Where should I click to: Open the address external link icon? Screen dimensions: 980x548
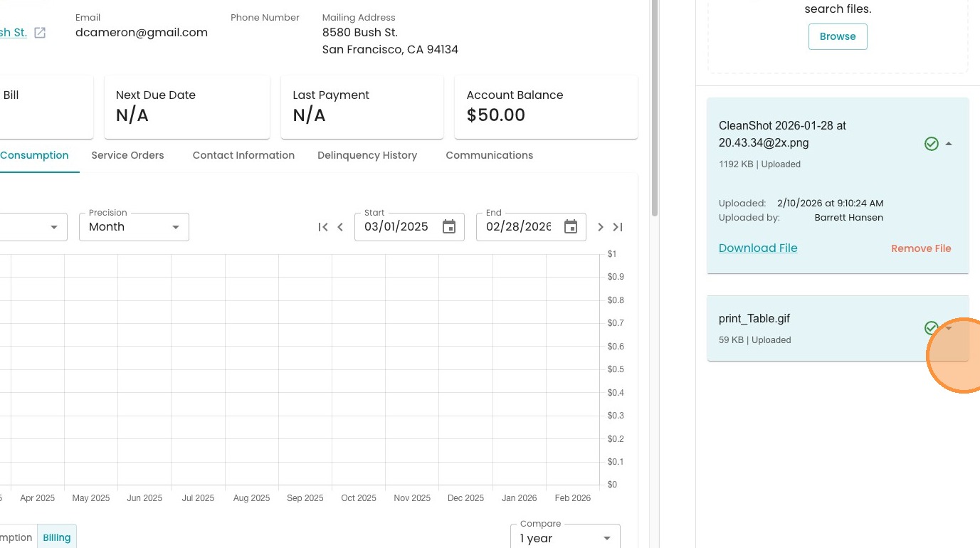coord(40,33)
